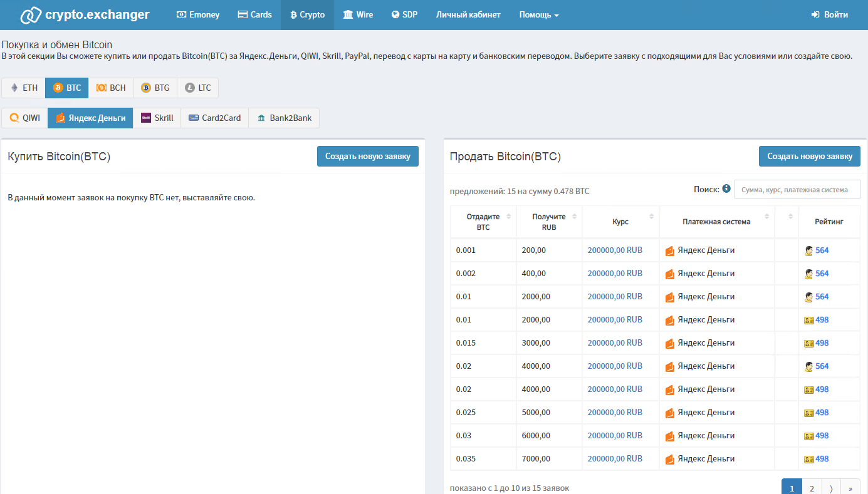Screen dimensions: 868x494
Task: Pick the QIWI payment method
Action: [25, 118]
